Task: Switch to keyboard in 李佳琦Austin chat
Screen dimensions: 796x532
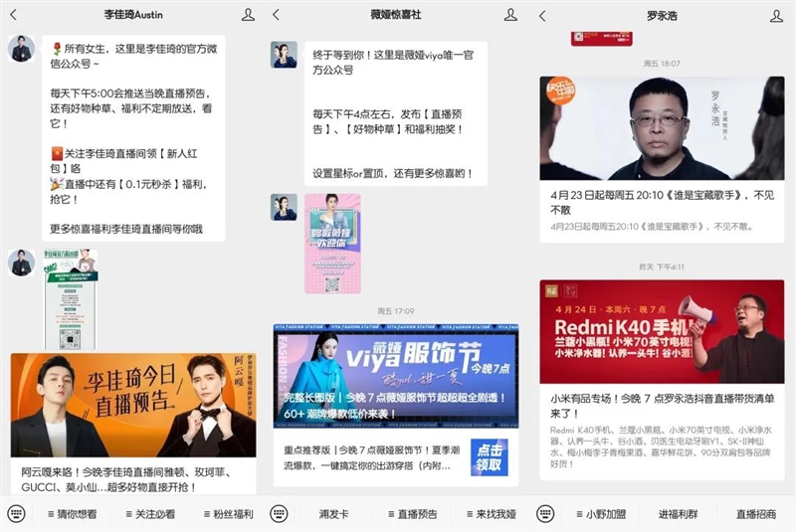Action: (x=16, y=514)
